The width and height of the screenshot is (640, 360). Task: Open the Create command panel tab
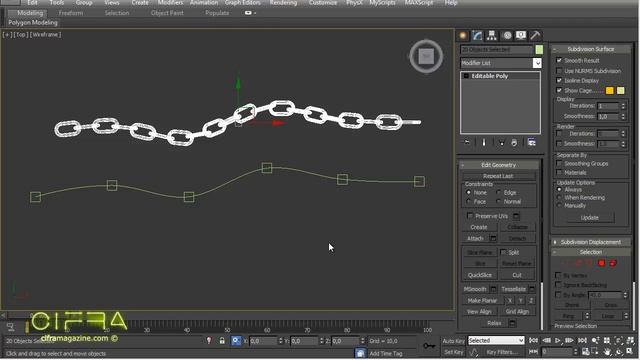coord(463,36)
